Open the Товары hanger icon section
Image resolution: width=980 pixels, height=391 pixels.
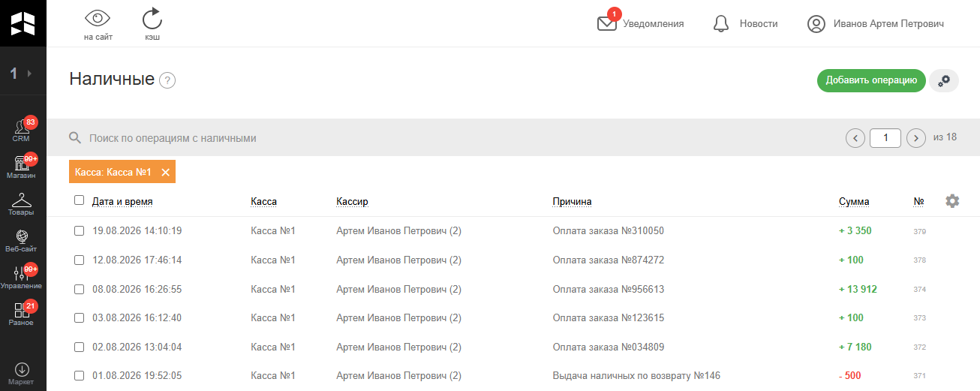[22, 203]
